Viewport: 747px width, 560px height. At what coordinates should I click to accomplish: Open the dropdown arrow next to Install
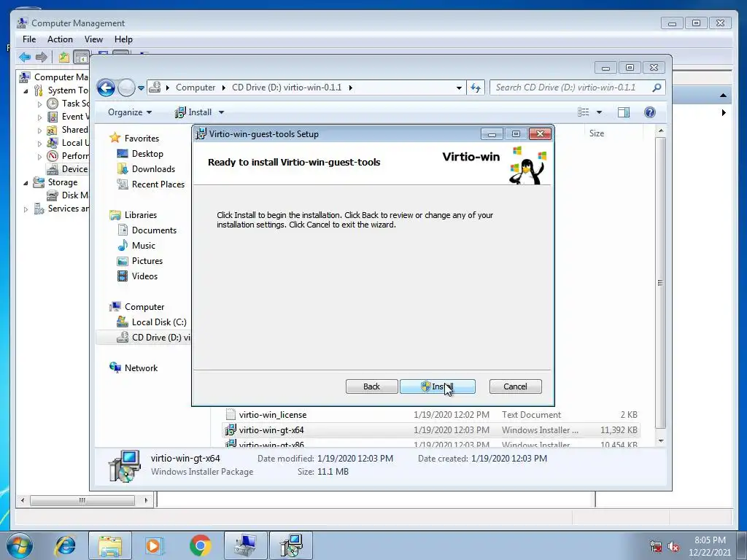point(221,112)
